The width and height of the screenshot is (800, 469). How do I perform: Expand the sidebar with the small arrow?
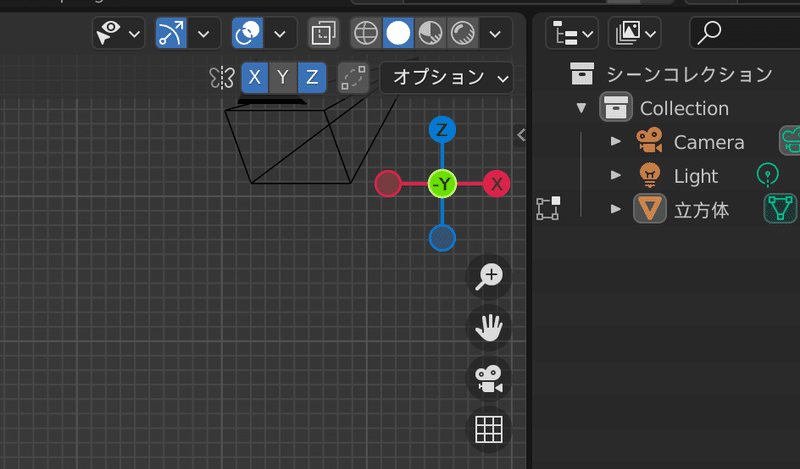click(521, 135)
